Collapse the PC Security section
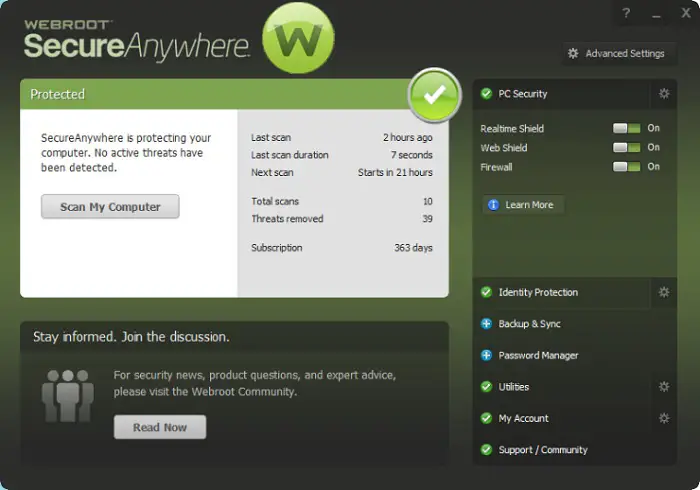The width and height of the screenshot is (700, 490). 562,94
